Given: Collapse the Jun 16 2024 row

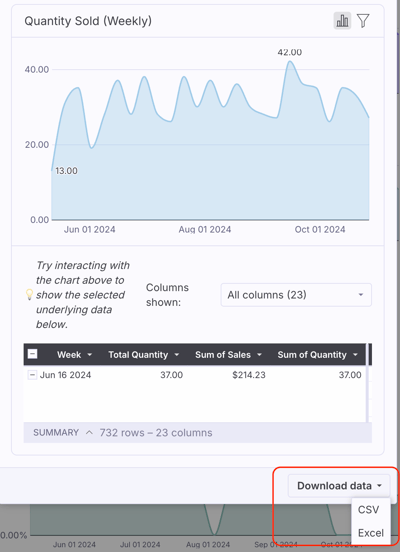Looking at the screenshot, I should tap(32, 375).
